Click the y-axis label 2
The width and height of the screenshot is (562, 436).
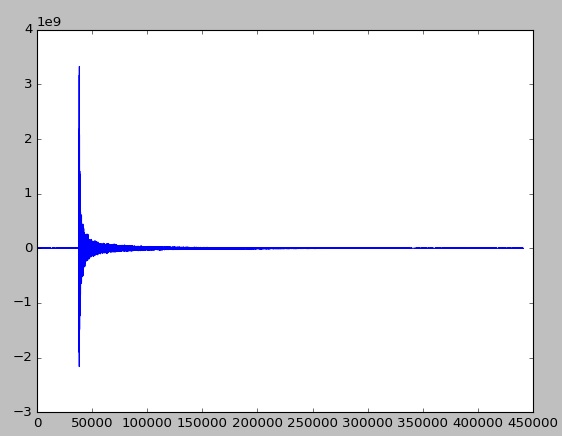29,139
